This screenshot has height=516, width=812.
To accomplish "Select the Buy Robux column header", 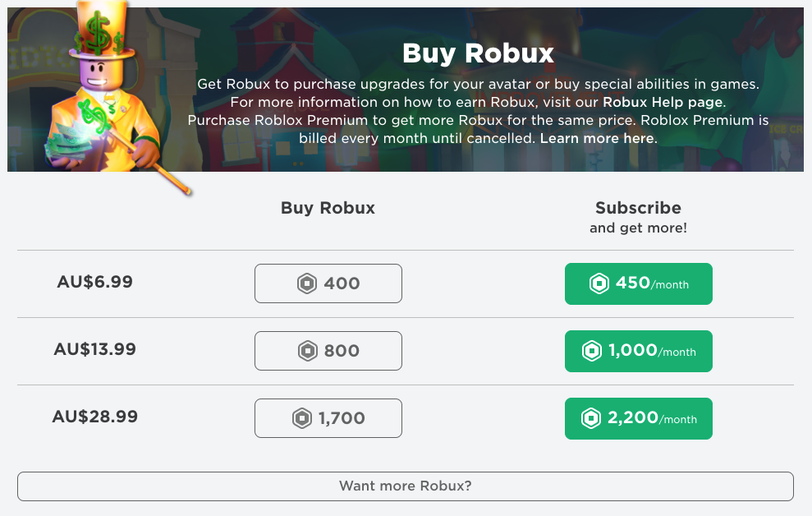I will point(327,209).
